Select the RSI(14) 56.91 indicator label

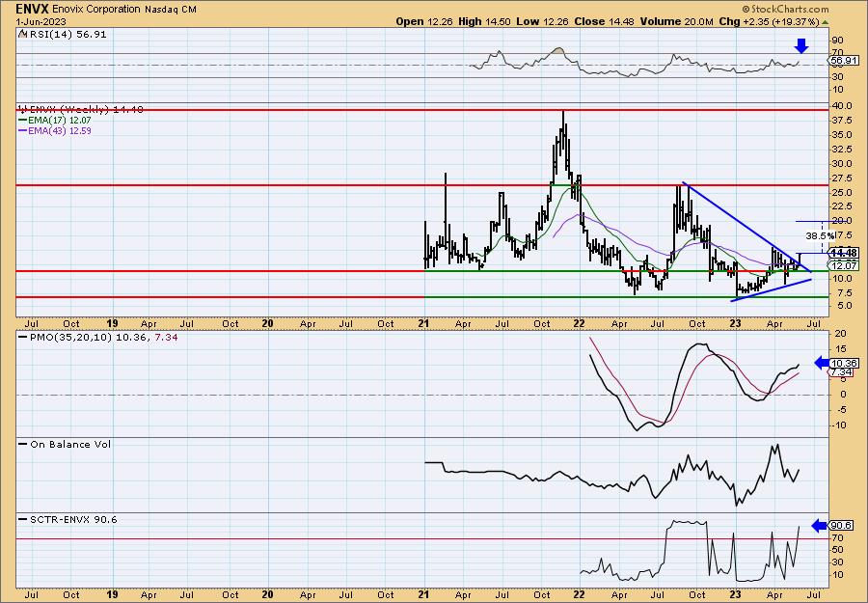pos(68,34)
